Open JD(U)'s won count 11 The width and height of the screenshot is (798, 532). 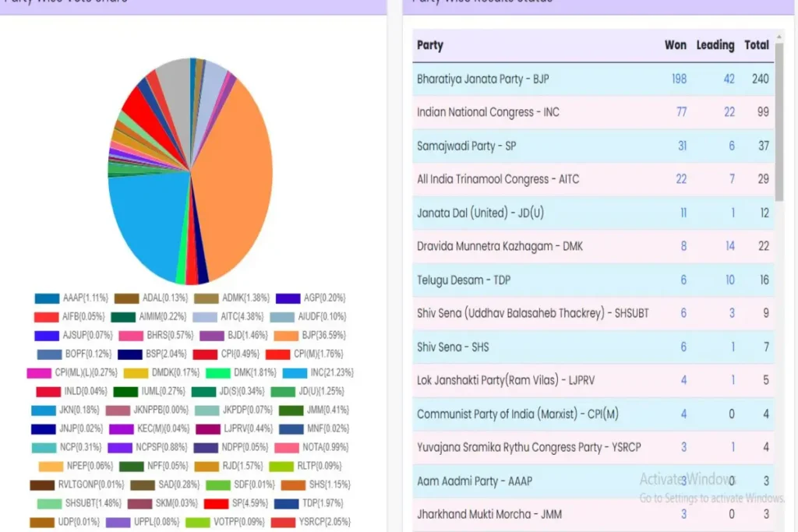(x=683, y=213)
